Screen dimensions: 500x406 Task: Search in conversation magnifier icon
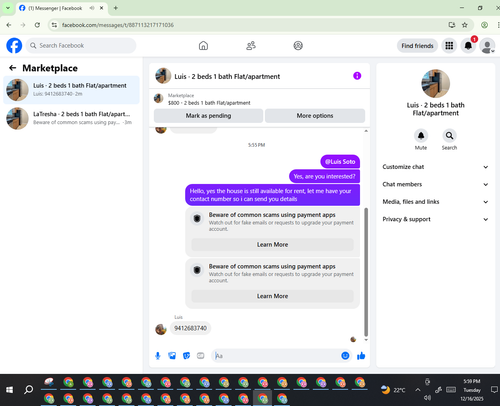click(449, 136)
